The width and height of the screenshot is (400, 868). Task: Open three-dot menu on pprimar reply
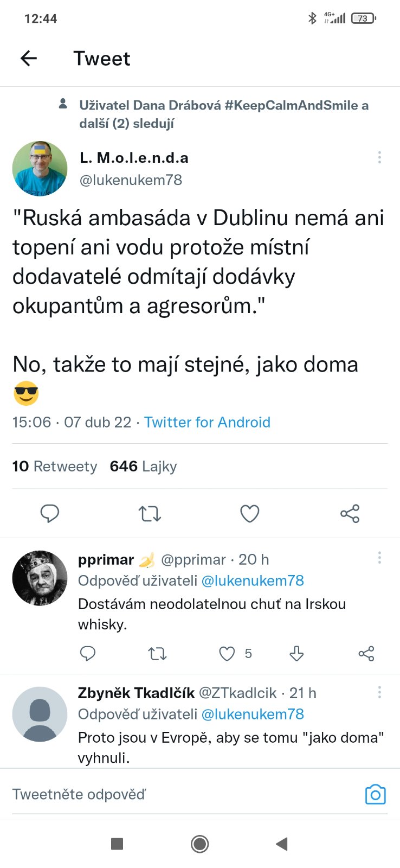[379, 558]
